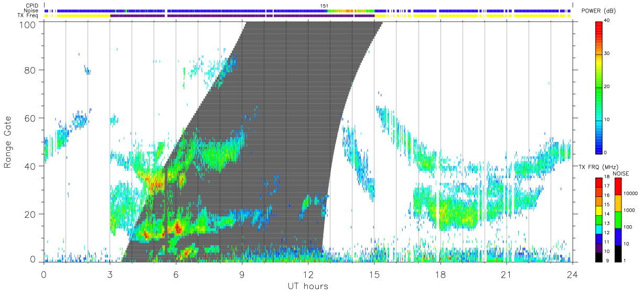Viewport: 644px width, 297px height.
Task: Click the 10000 label on noise legend
Action: (630, 194)
